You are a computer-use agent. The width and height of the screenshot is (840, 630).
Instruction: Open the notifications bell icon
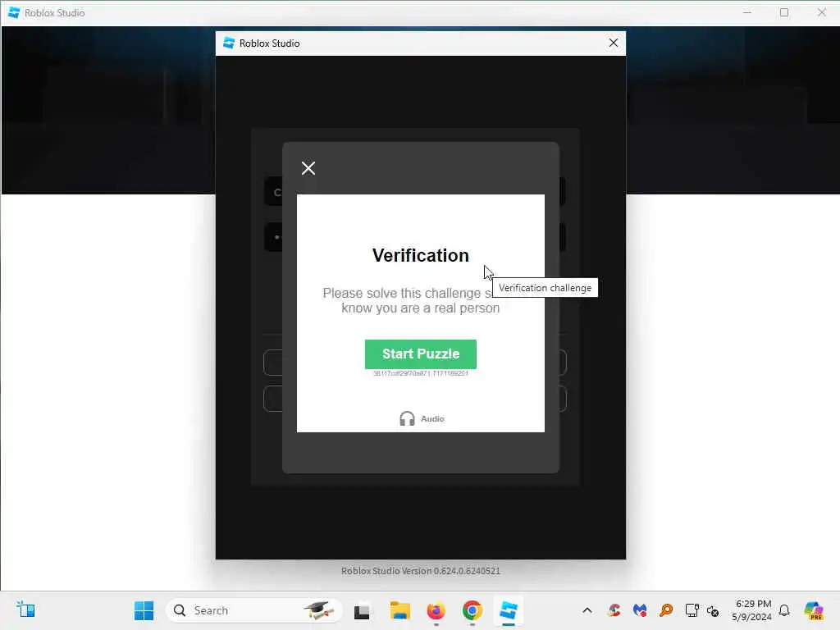click(x=784, y=610)
